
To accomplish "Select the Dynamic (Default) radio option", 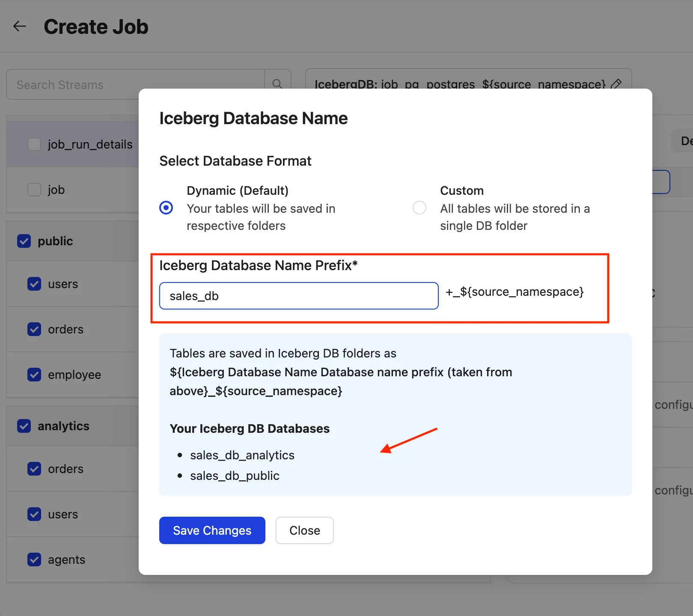I will (x=166, y=208).
